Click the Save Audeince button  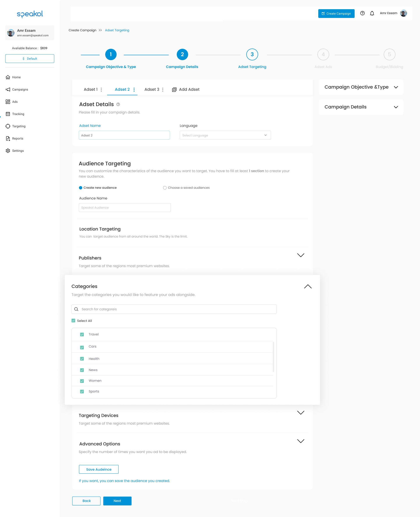tap(99, 469)
